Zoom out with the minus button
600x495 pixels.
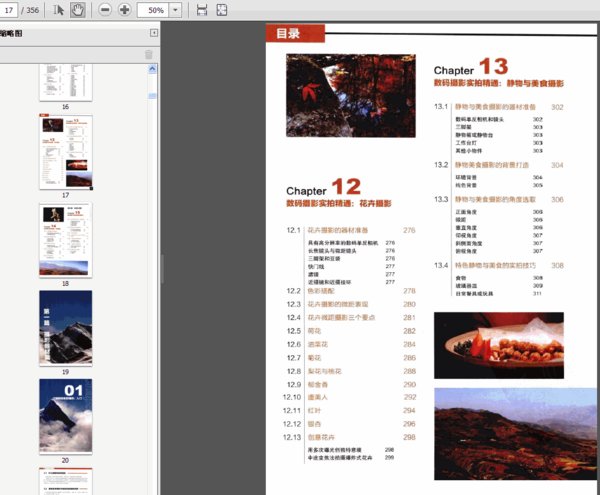[x=104, y=10]
